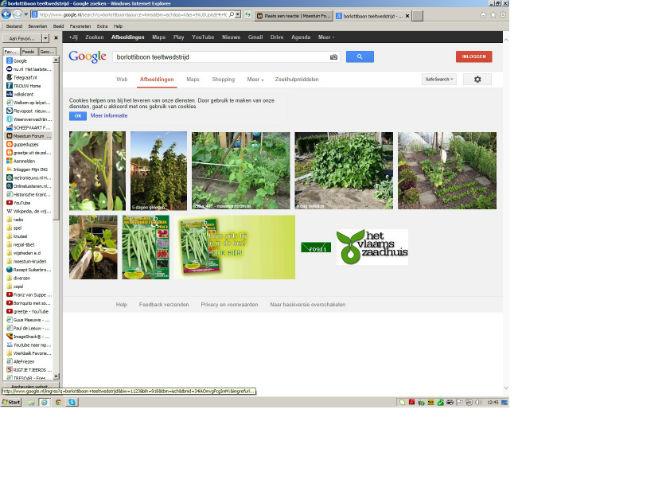Image resolution: width=650 pixels, height=487 pixels.
Task: Click the Google search text field
Action: click(x=222, y=57)
